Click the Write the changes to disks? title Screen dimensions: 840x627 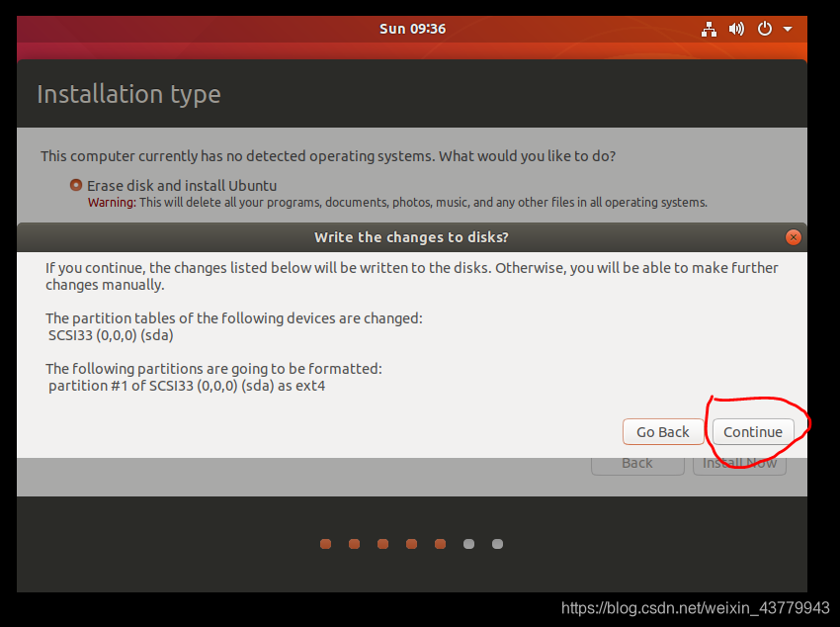coord(411,237)
